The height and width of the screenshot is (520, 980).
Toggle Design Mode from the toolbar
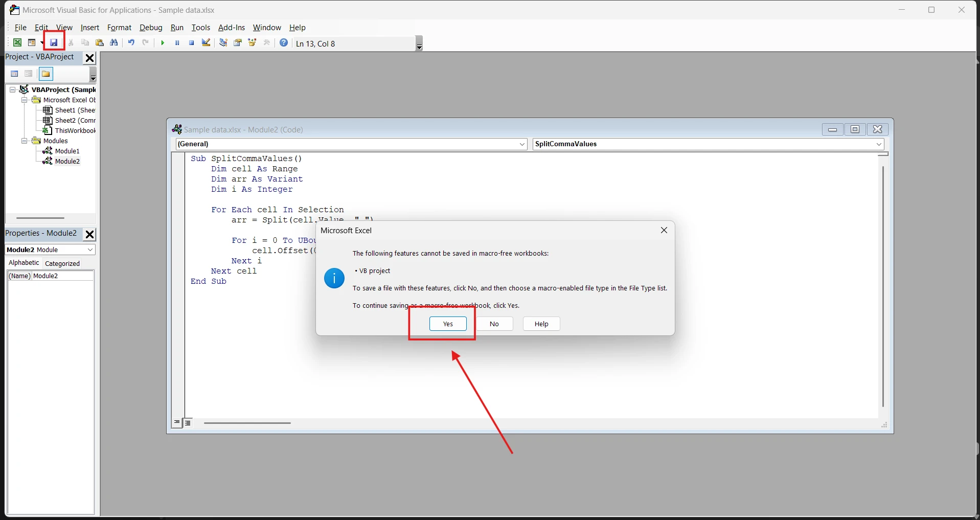coord(206,43)
